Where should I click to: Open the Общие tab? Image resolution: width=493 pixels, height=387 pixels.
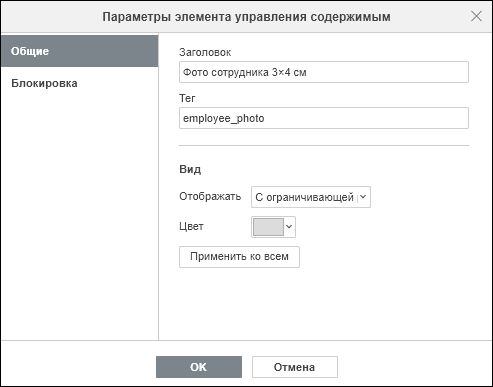click(79, 51)
